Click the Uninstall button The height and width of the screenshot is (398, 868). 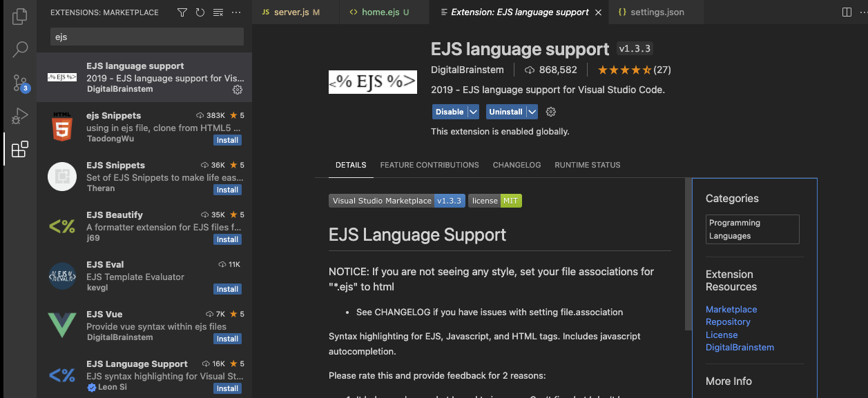click(505, 112)
